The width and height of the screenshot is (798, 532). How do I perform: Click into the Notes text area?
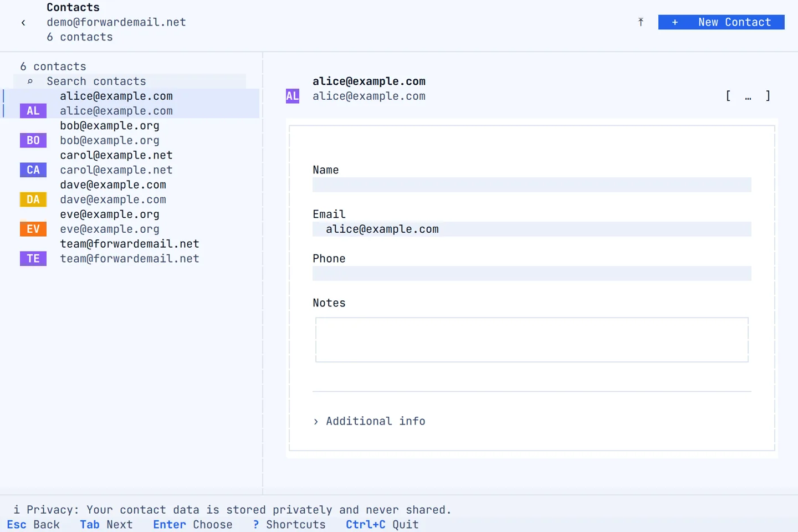pos(532,340)
